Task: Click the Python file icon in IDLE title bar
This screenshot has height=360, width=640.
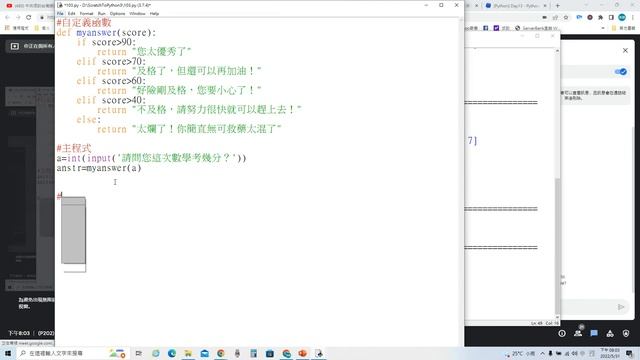Action: (x=60, y=5)
